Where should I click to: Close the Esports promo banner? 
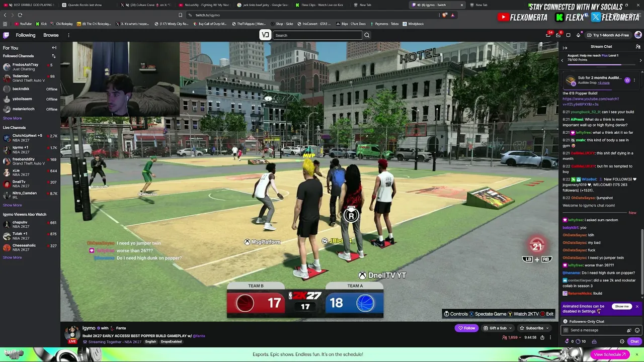[636, 354]
